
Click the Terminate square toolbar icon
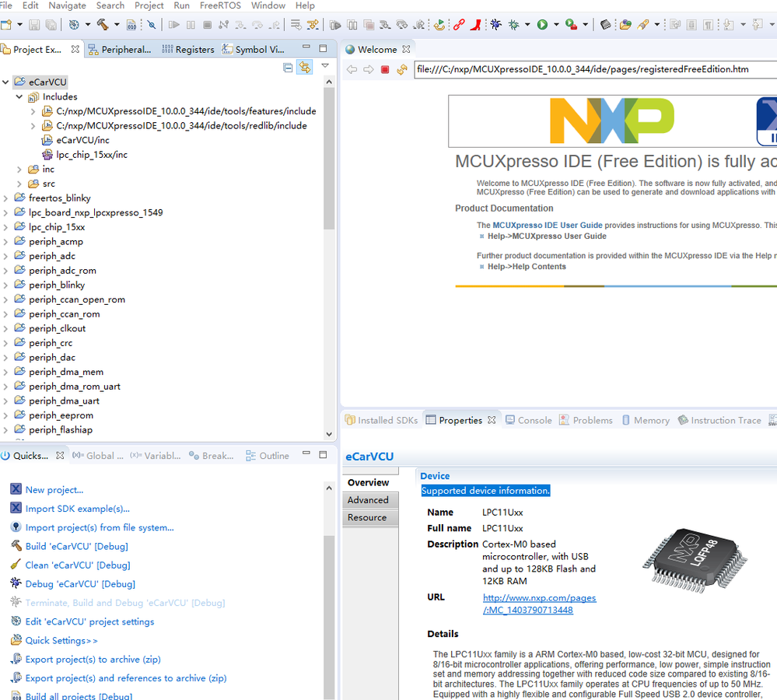pos(208,24)
